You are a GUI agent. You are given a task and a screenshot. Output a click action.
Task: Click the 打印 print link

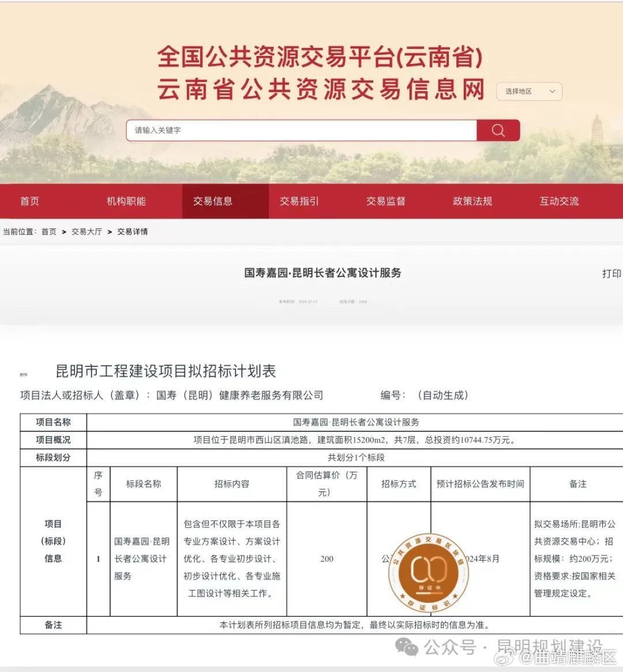coord(611,273)
